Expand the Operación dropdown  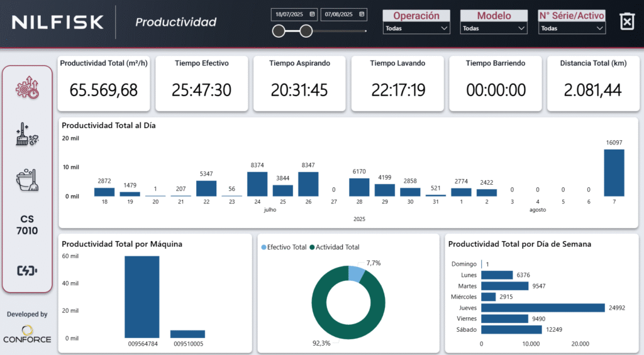pyautogui.click(x=416, y=28)
